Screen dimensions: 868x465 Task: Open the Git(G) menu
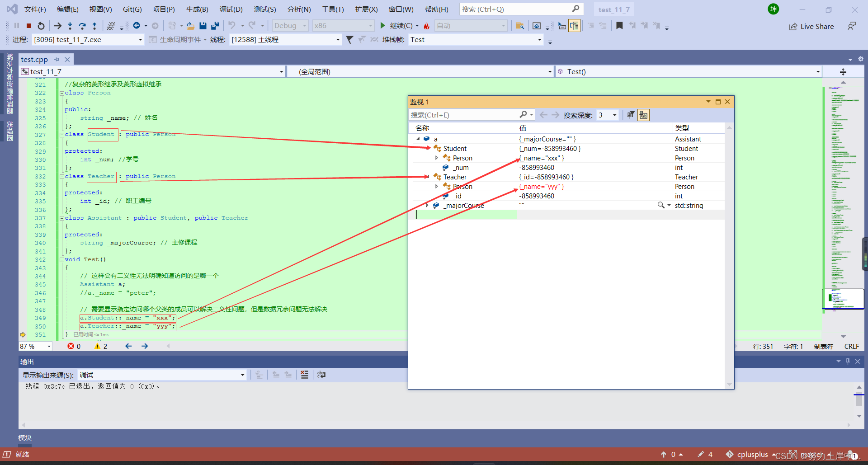132,9
